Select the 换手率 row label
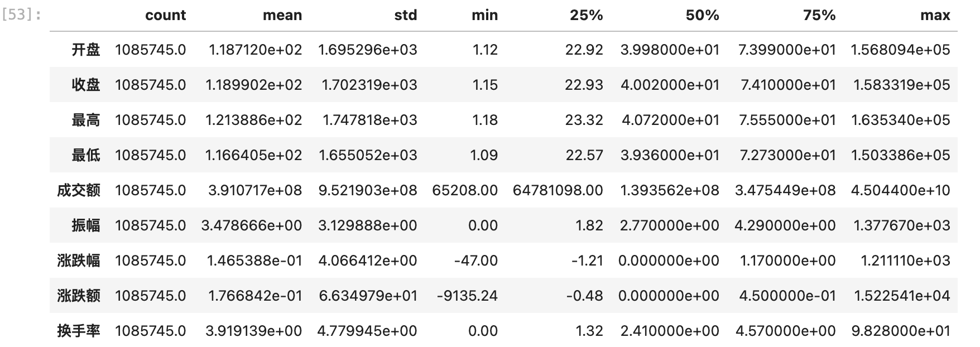Viewport: 980px width, 347px height. [79, 331]
